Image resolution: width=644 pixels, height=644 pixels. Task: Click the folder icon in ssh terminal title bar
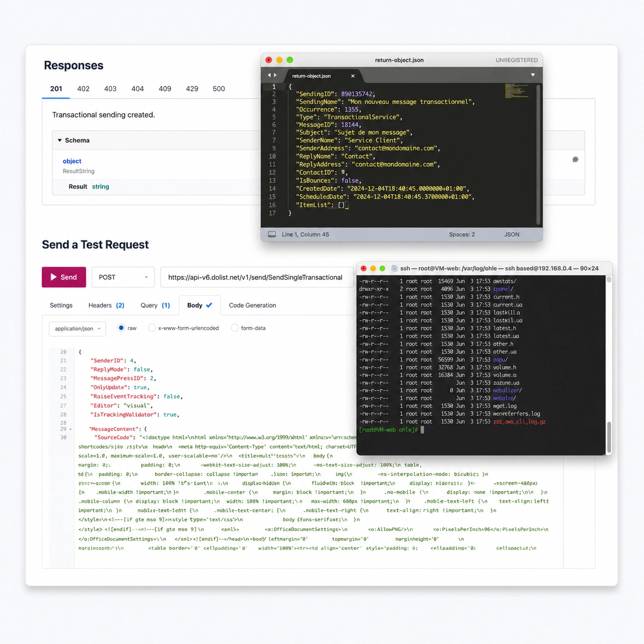pyautogui.click(x=394, y=268)
